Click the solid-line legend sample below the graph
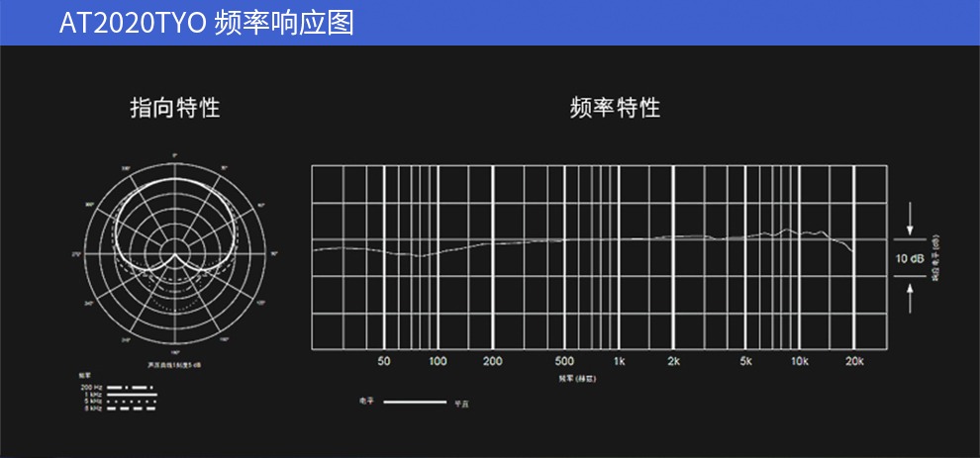Screen dimensions: 980x458 click(x=415, y=402)
